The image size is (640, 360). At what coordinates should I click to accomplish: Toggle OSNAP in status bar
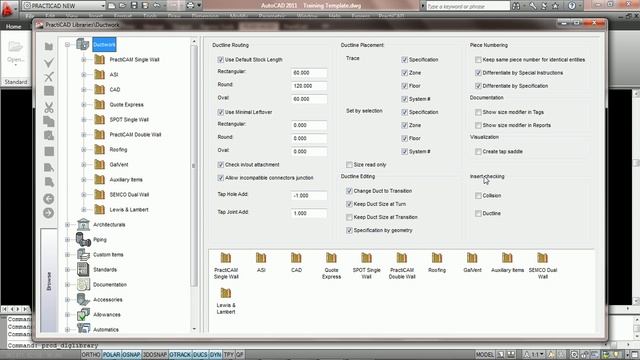131,355
